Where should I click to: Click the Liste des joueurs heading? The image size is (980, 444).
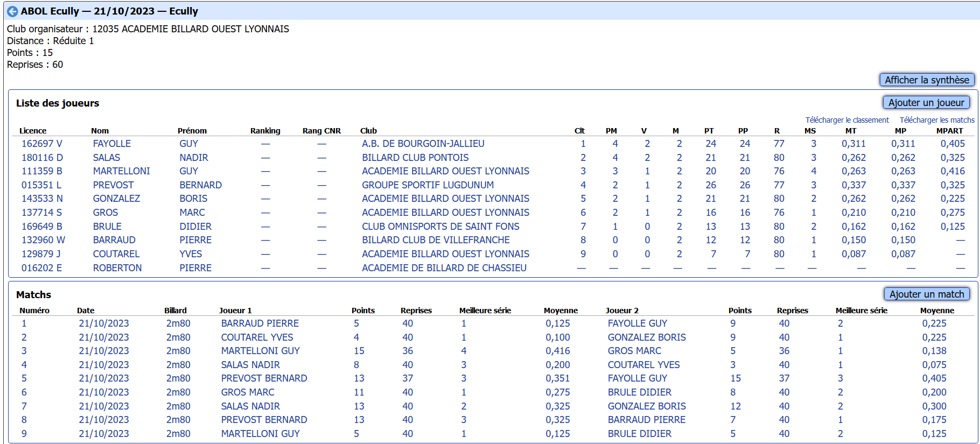click(58, 103)
